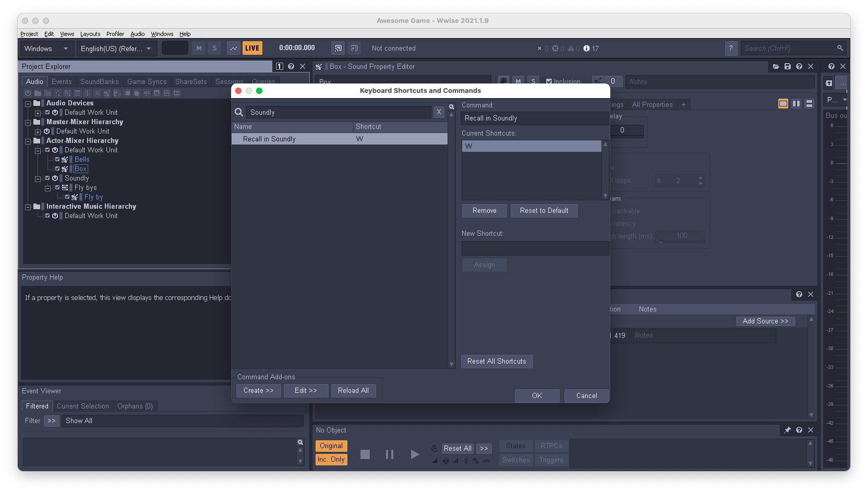This screenshot has width=868, height=493.
Task: Select stacked split layout icon
Action: click(809, 104)
